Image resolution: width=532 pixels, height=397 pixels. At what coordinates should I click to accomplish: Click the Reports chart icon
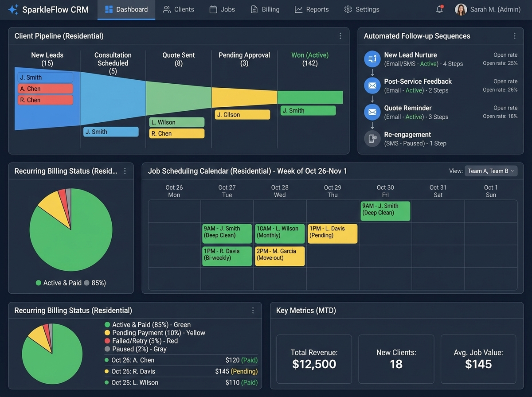(x=300, y=9)
